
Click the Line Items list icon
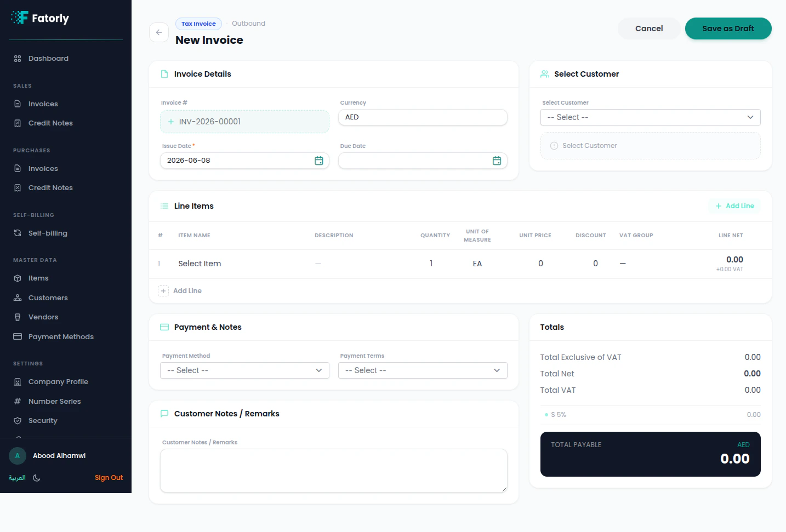164,206
